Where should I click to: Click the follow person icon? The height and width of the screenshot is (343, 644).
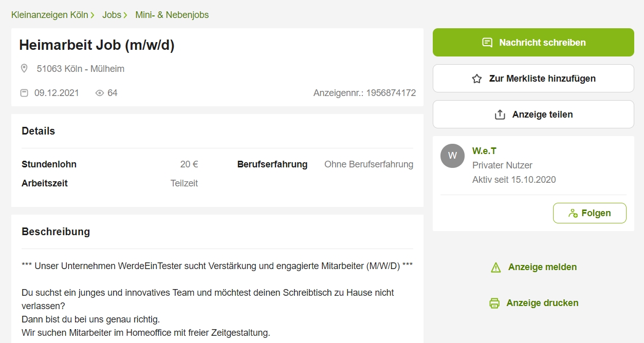(x=573, y=213)
